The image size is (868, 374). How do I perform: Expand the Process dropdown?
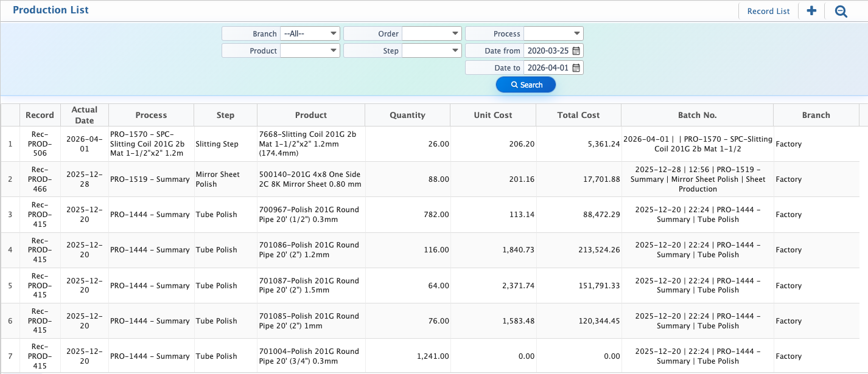click(553, 34)
